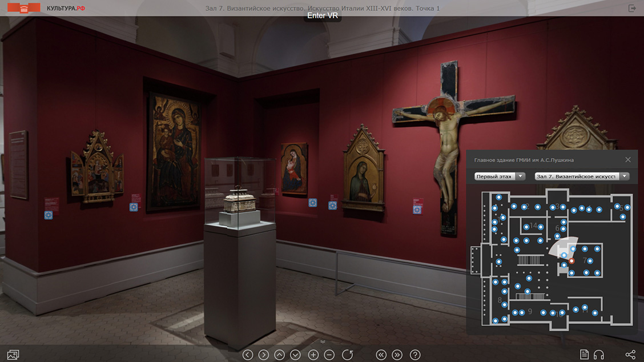
Task: Tilt the view up with up arrow
Action: (x=279, y=355)
